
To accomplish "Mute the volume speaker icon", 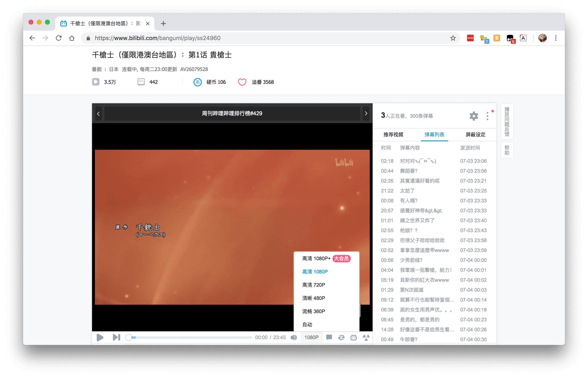I will point(294,337).
